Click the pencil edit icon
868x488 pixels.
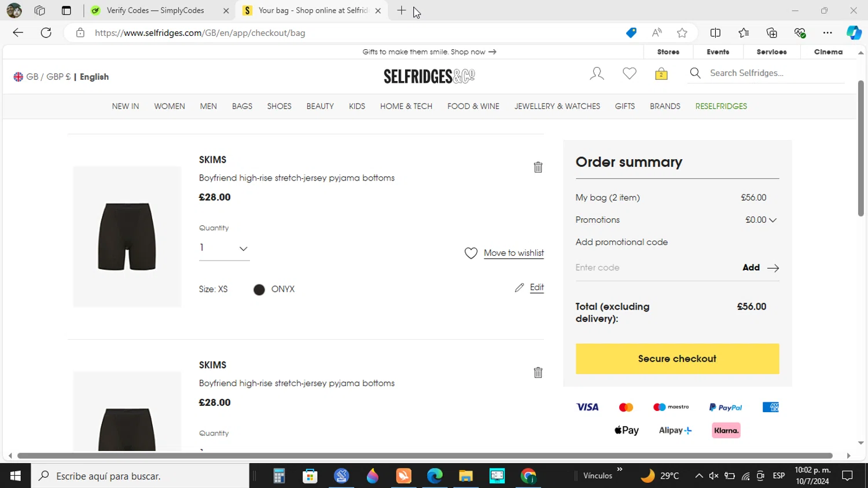click(520, 288)
